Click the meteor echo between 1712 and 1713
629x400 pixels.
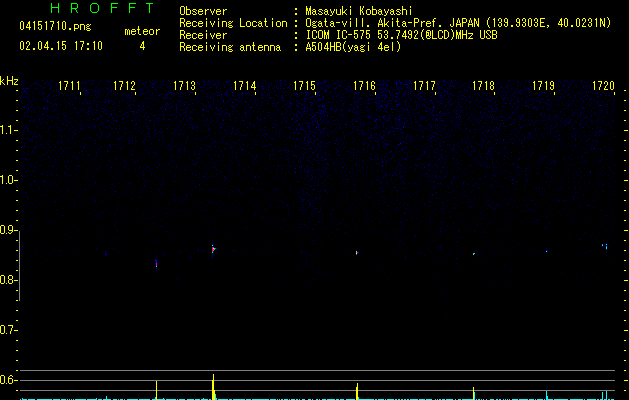(156, 264)
